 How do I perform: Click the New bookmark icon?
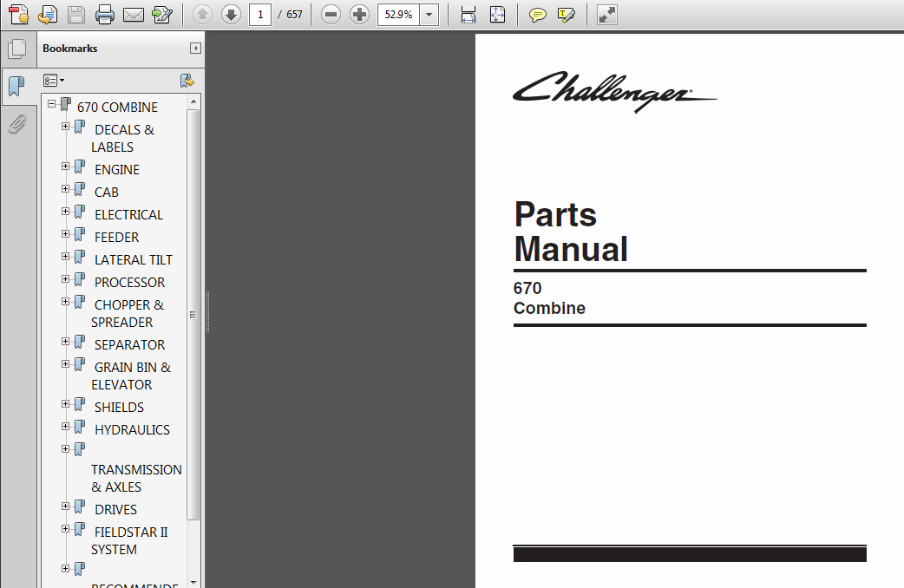point(187,80)
